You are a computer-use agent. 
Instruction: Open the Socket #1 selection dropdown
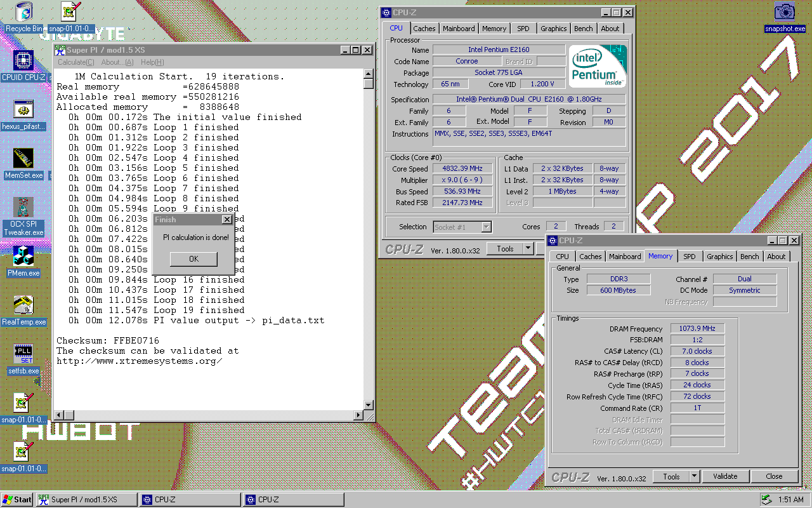click(462, 227)
